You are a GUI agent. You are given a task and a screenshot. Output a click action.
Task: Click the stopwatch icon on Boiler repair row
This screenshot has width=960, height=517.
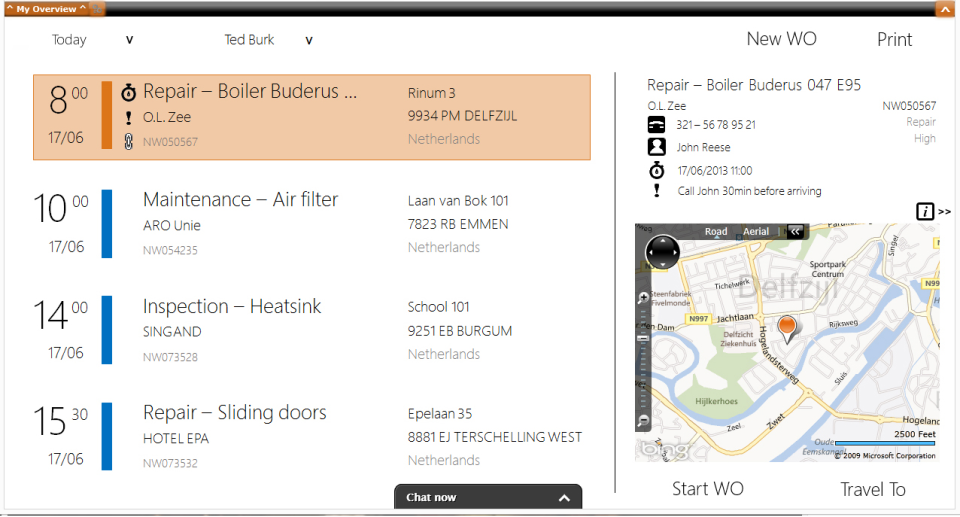128,93
